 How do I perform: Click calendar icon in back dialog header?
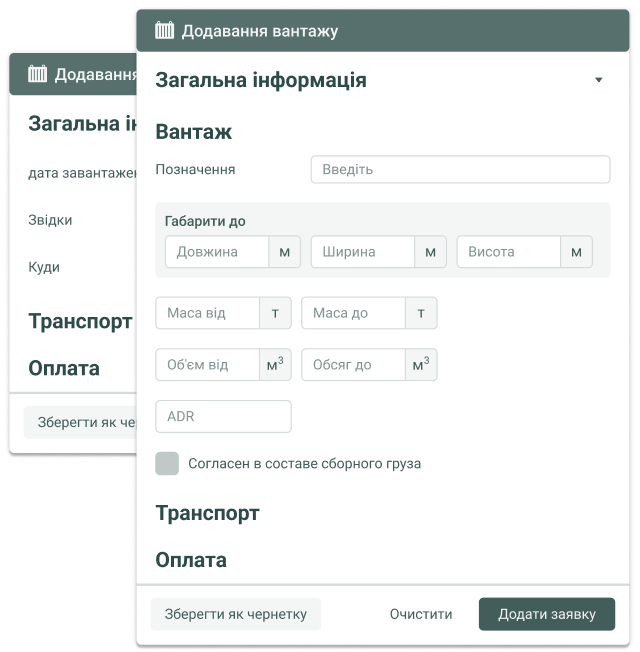click(x=38, y=74)
